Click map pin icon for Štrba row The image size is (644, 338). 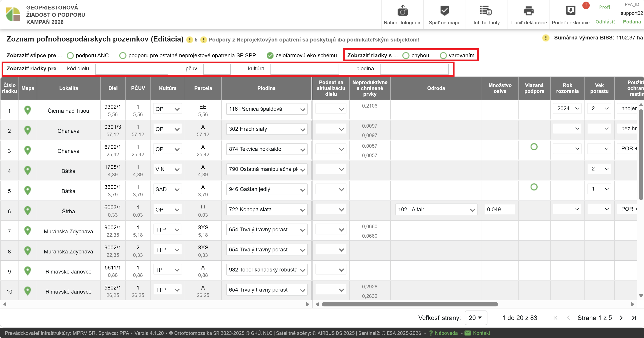pos(28,211)
